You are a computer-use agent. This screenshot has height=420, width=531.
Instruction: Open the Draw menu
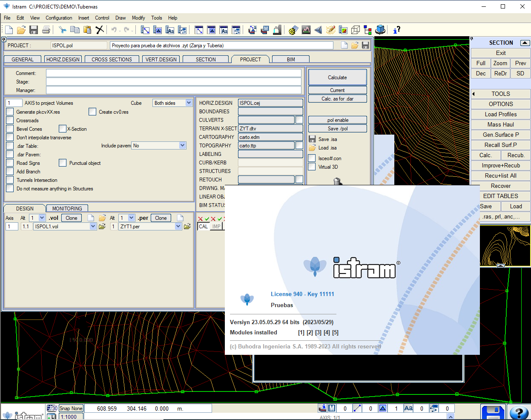point(121,18)
